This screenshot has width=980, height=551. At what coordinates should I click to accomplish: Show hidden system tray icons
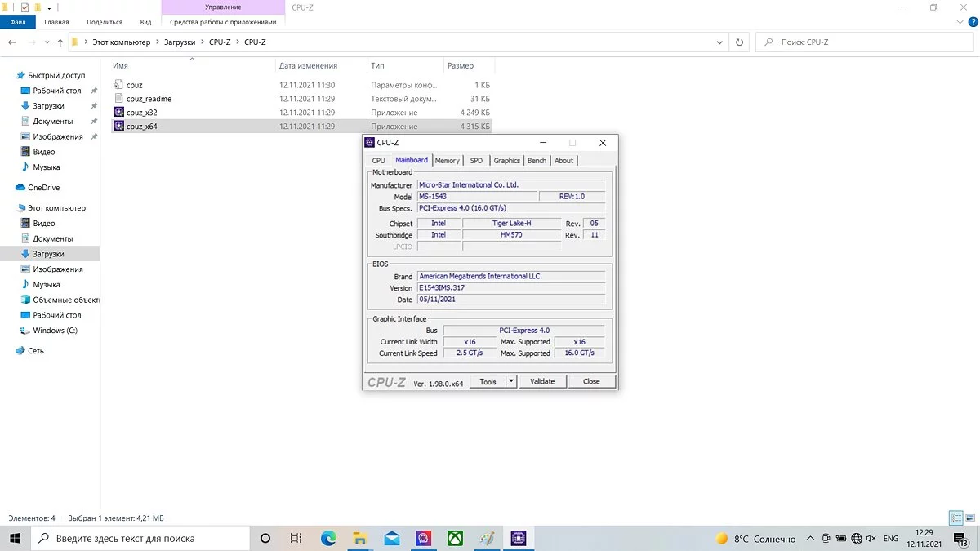coord(809,539)
